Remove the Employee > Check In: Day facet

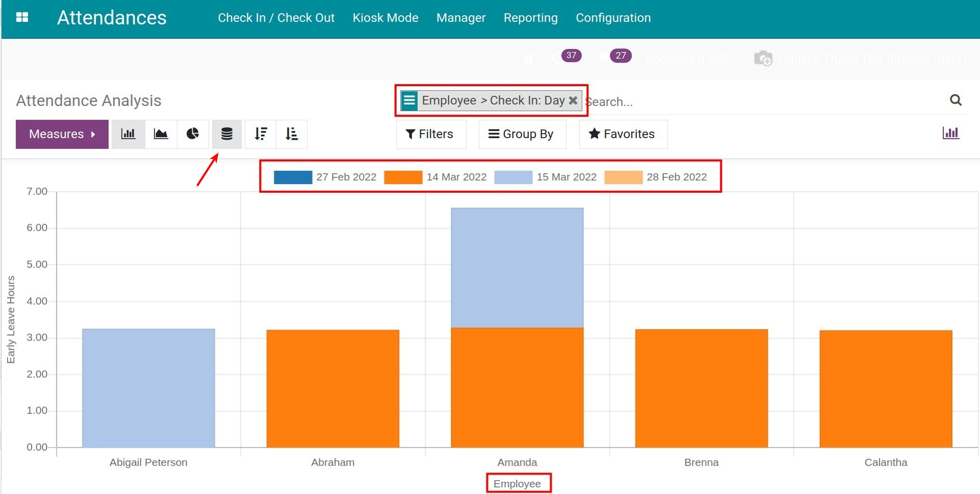(573, 100)
